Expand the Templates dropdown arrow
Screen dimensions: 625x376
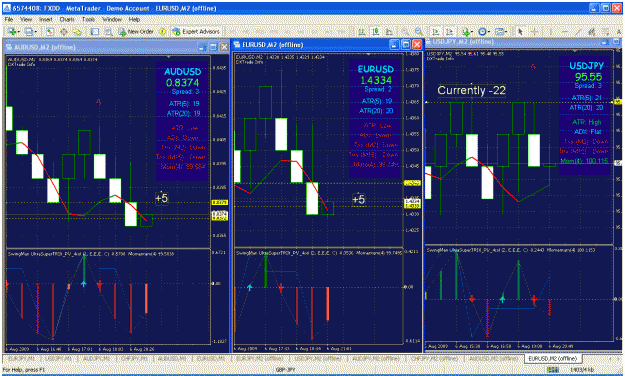506,31
